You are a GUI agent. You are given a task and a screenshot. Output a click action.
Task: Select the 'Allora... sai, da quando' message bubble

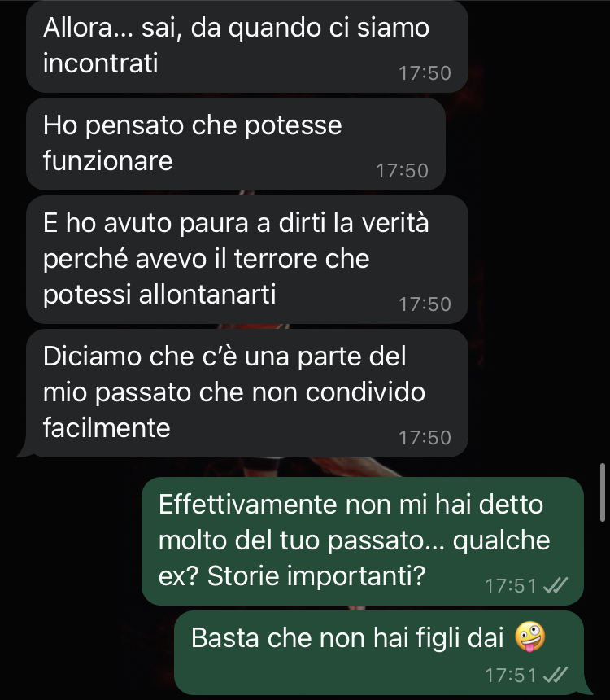coord(246,46)
